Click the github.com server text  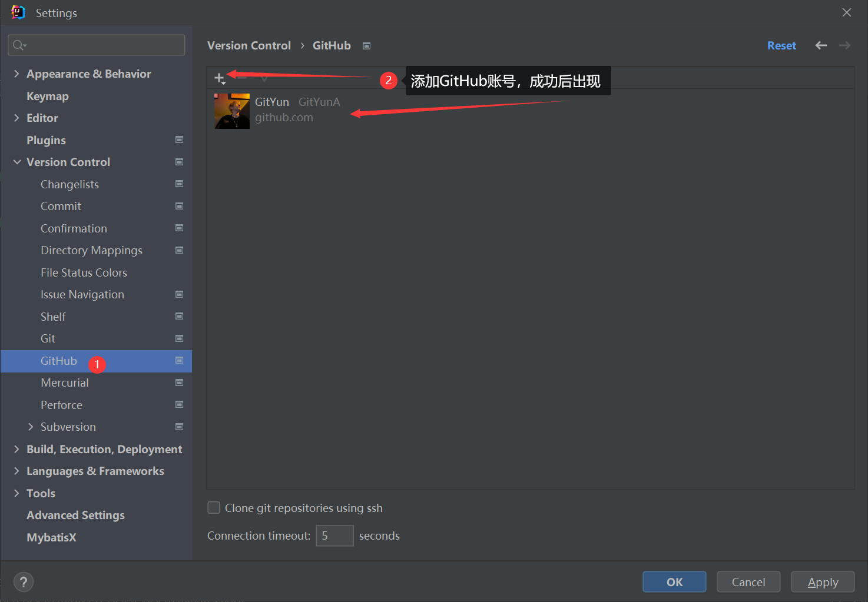click(x=284, y=118)
